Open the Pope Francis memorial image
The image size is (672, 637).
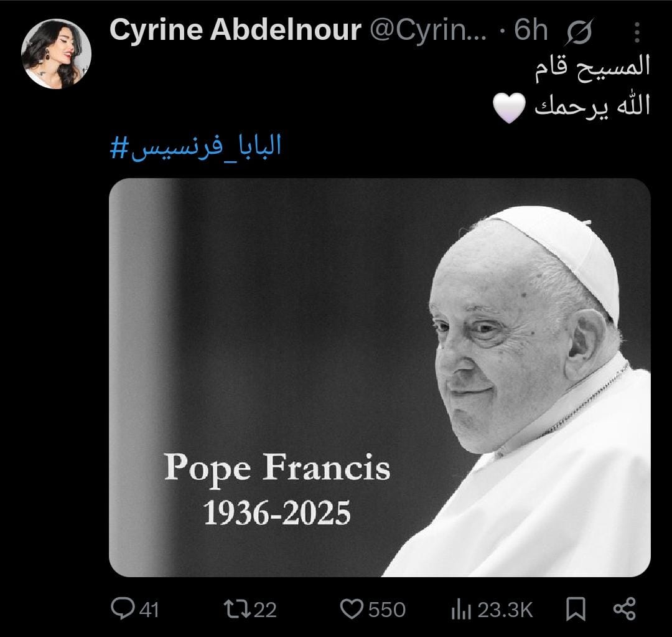pos(380,377)
